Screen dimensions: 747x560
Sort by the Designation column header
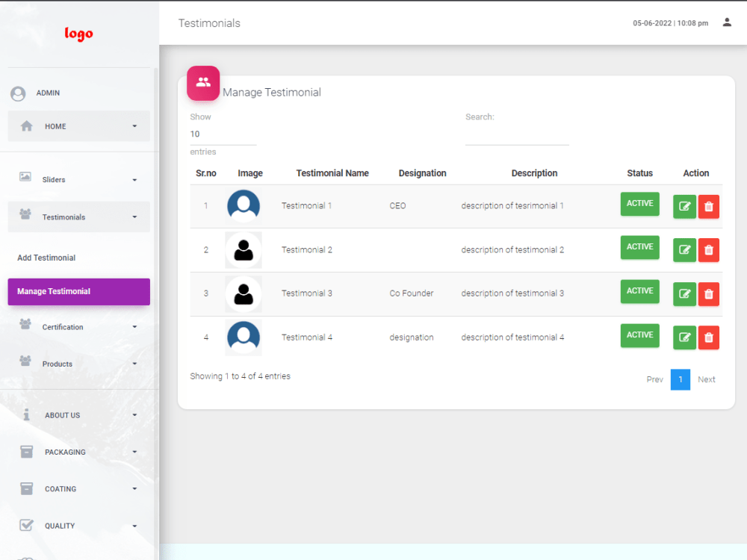(423, 173)
